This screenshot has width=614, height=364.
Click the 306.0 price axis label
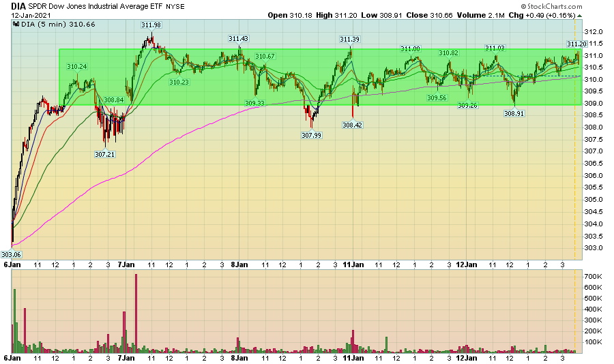tap(594, 176)
